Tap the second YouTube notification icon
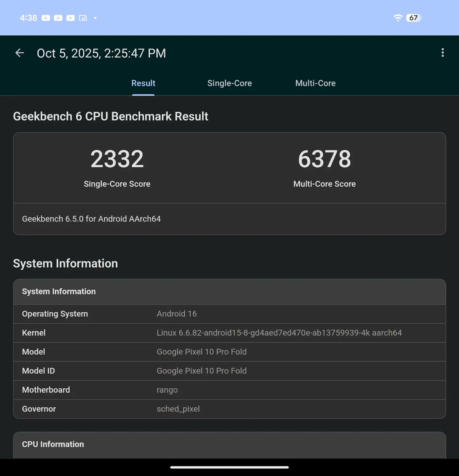 58,18
